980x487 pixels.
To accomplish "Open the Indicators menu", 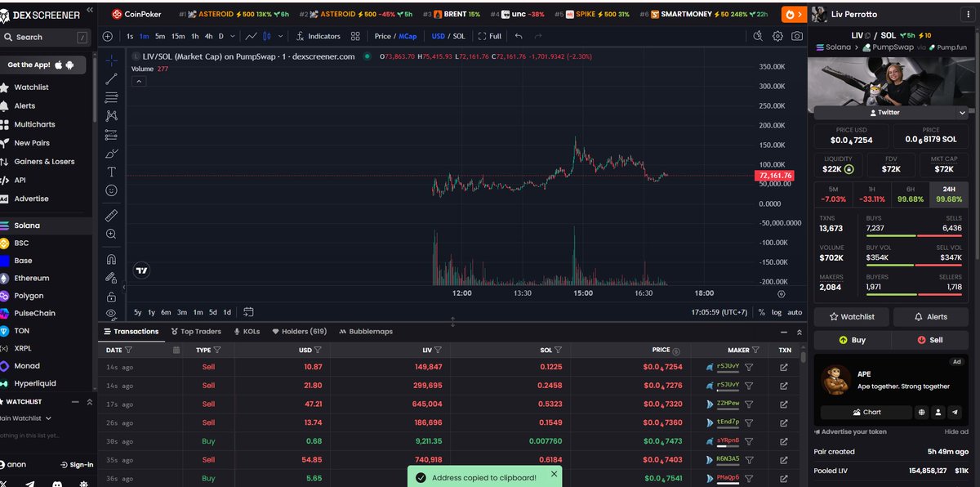I will click(x=318, y=36).
